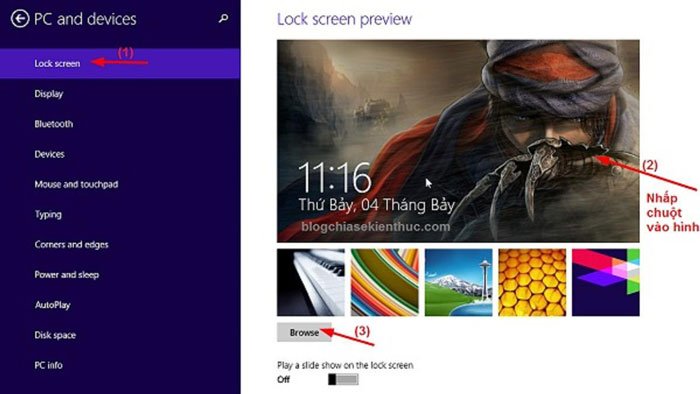Screen dimensions: 700x394
Task: Click the PC and devices title
Action: [85, 19]
